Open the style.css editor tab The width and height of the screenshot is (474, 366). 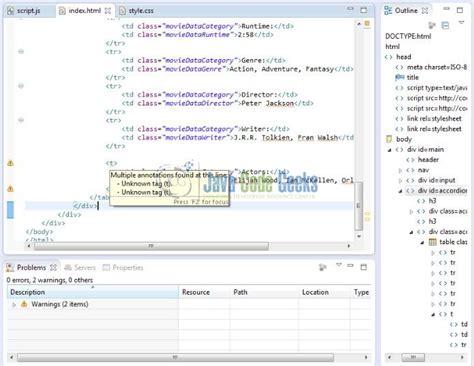(137, 11)
